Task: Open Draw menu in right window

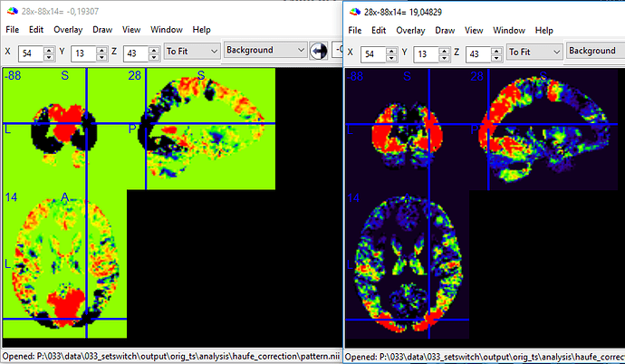Action: 445,30
